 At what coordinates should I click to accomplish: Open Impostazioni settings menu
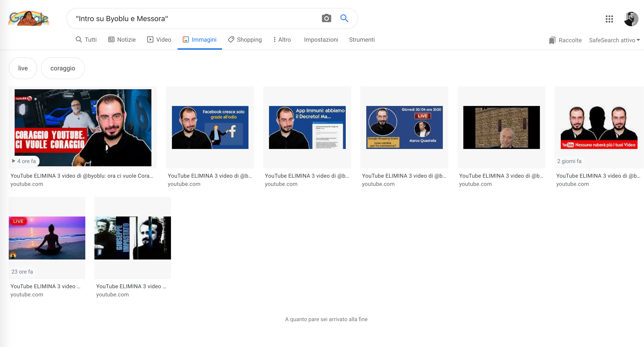(x=321, y=40)
